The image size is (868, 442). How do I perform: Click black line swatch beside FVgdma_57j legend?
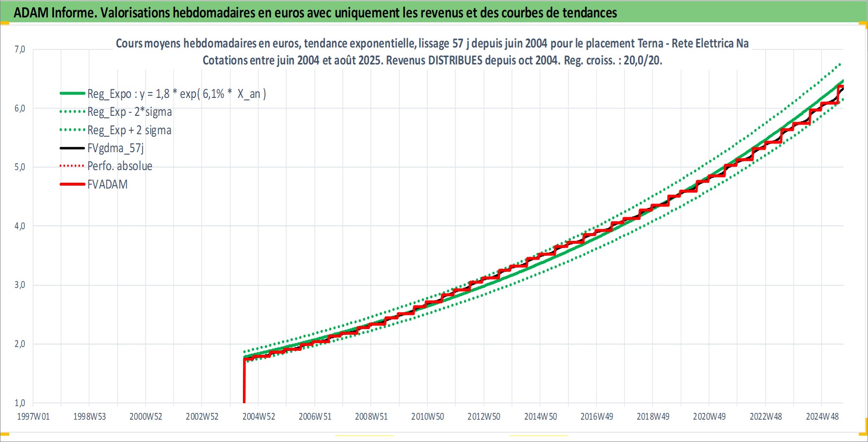72,148
